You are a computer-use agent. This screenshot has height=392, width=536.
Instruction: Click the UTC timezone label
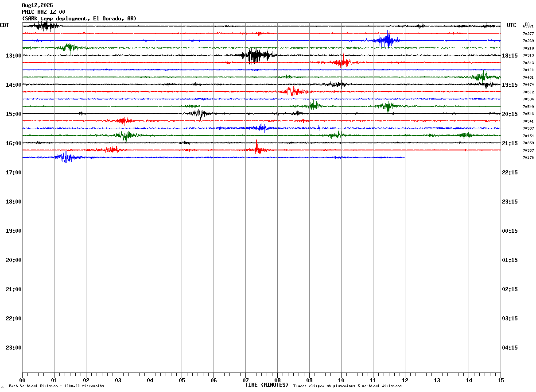click(x=512, y=25)
